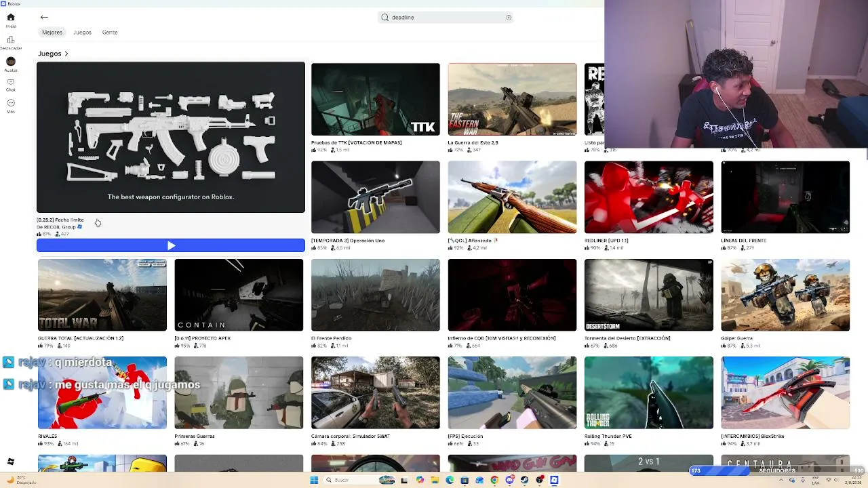Open Microsoft Store from the taskbar
Screen dimensions: 868x488
pyautogui.click(x=465, y=480)
